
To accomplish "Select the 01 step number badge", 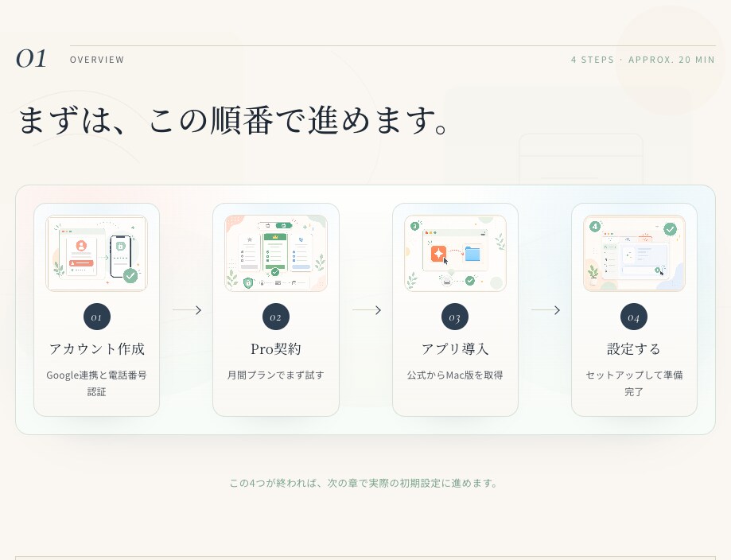I will point(97,317).
